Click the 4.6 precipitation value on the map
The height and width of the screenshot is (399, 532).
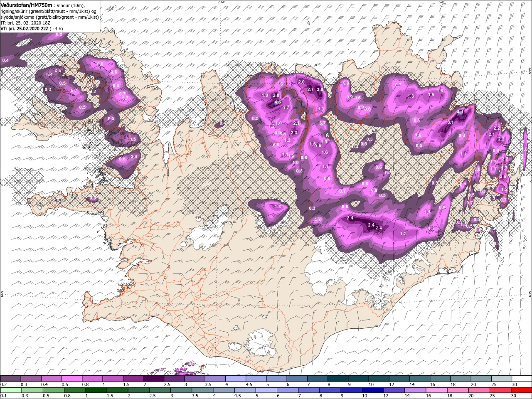tap(278, 102)
